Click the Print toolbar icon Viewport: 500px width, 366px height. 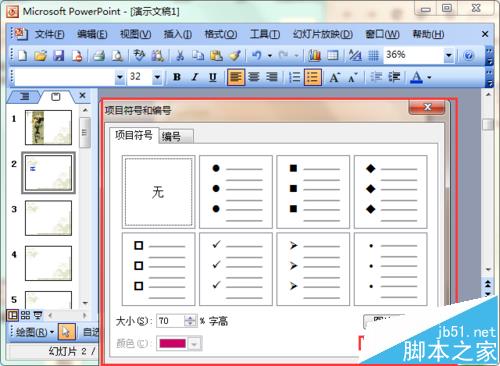99,56
